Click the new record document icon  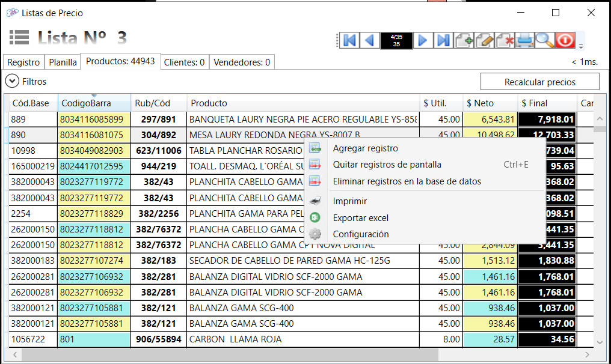464,40
